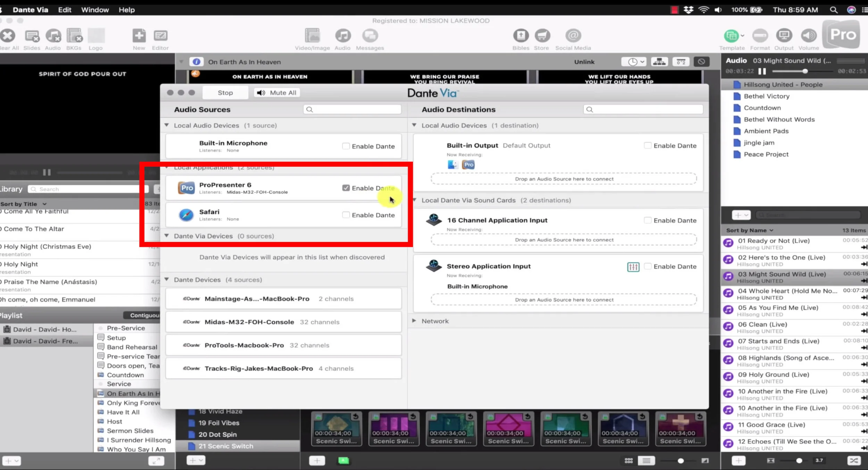Viewport: 868px width, 470px height.
Task: Select ProTools-Macbook-Pro Dante device
Action: 283,345
